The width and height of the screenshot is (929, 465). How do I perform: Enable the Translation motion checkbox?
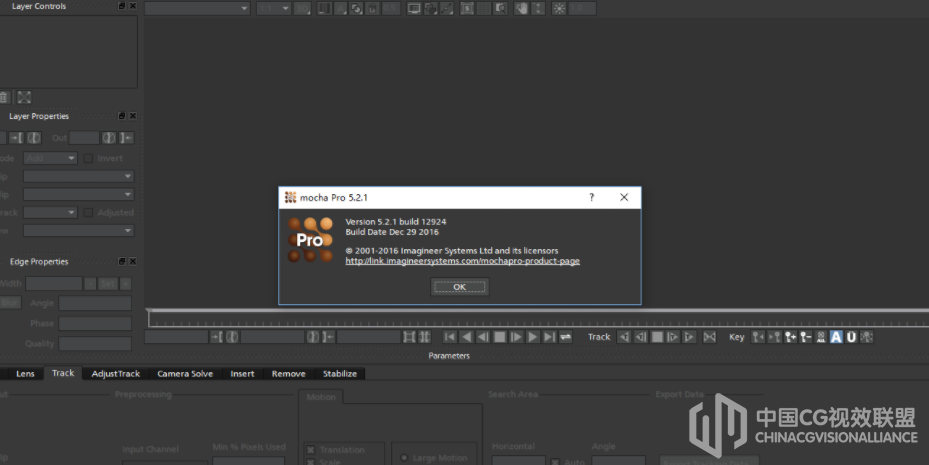pyautogui.click(x=310, y=450)
